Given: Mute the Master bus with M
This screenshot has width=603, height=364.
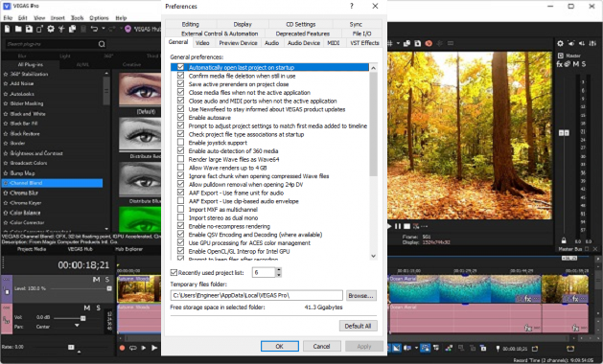Looking at the screenshot, I should click(x=576, y=64).
